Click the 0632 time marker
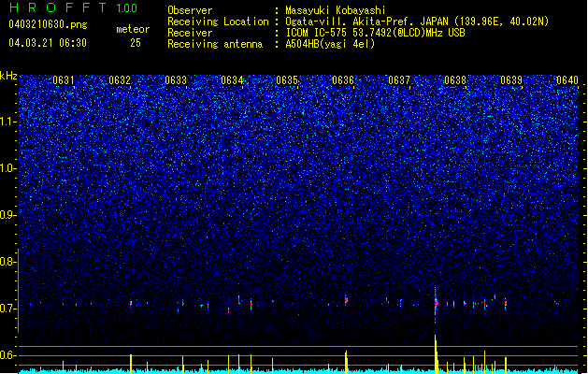588x374 pixels. point(120,80)
